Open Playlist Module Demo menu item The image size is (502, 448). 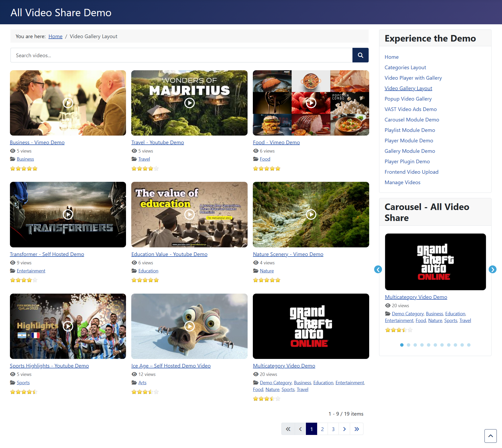click(x=410, y=130)
